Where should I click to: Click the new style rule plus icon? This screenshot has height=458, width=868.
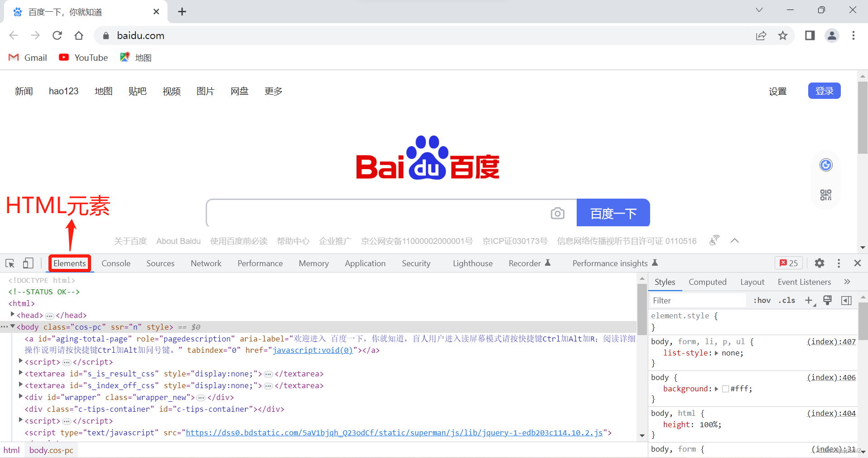point(809,300)
